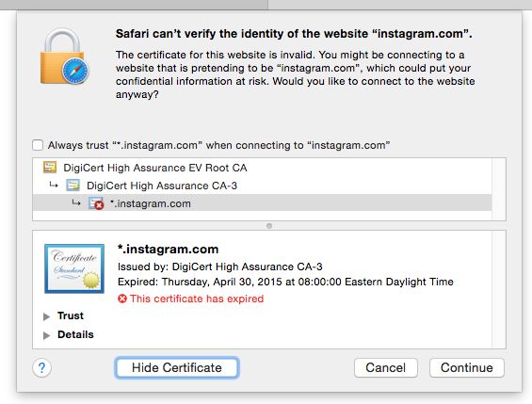Select DigiCert High Assurance EV Root CA row
Viewport: 532px width, 404px height.
(x=262, y=168)
